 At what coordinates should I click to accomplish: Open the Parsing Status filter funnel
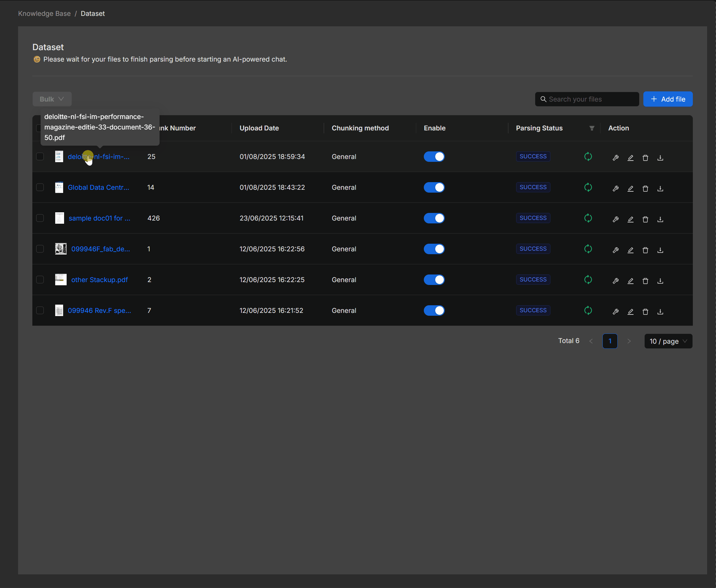click(x=591, y=128)
